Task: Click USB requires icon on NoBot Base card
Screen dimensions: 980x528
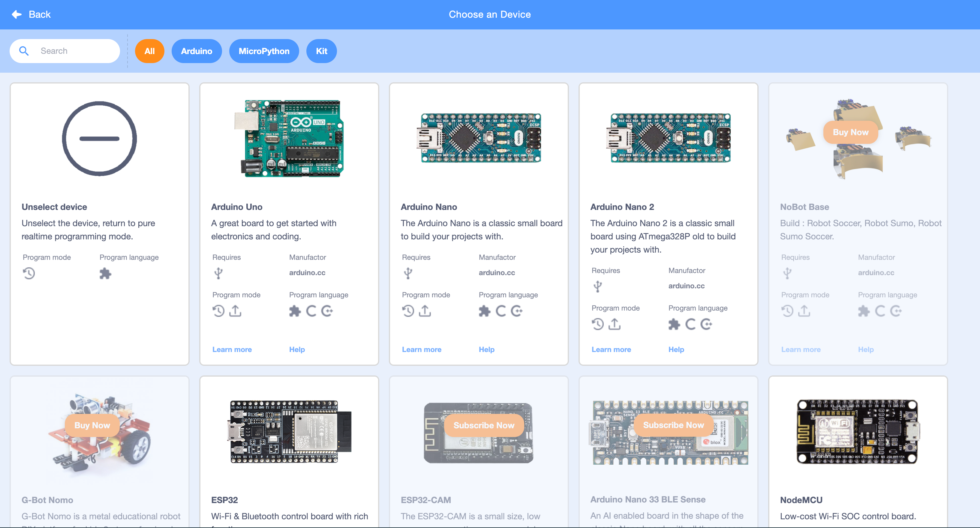Action: click(787, 273)
